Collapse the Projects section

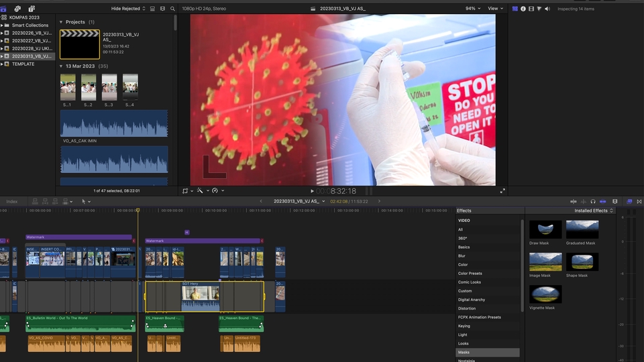[x=61, y=22]
